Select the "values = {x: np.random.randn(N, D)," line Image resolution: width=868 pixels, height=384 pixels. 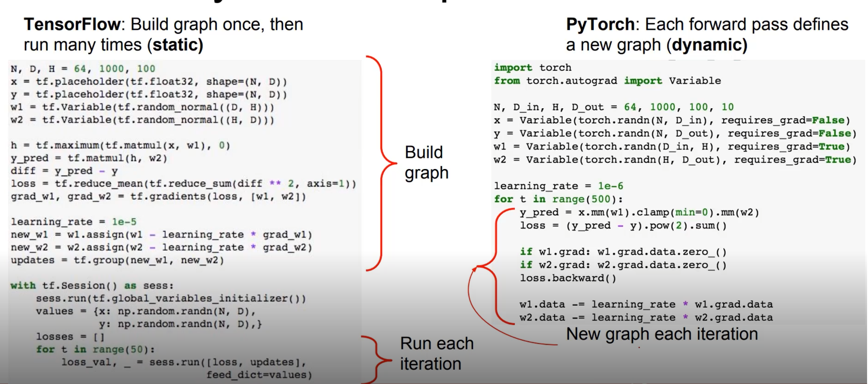pos(146,311)
